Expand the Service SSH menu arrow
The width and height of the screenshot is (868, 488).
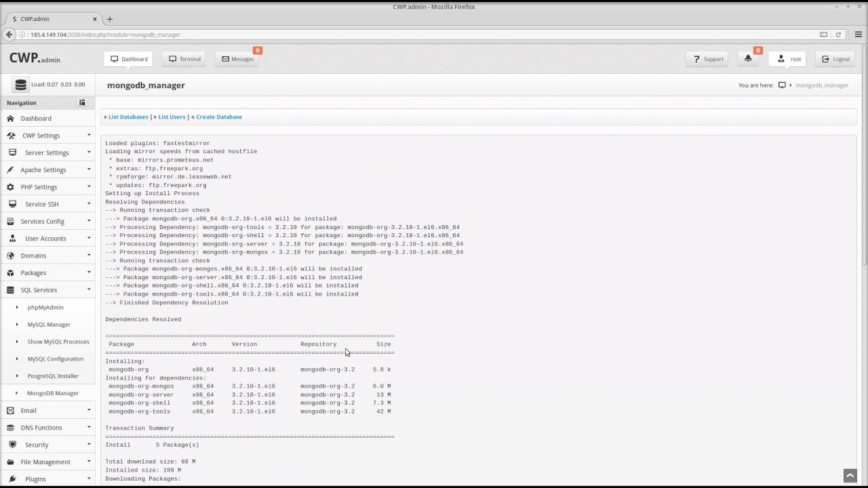point(88,203)
